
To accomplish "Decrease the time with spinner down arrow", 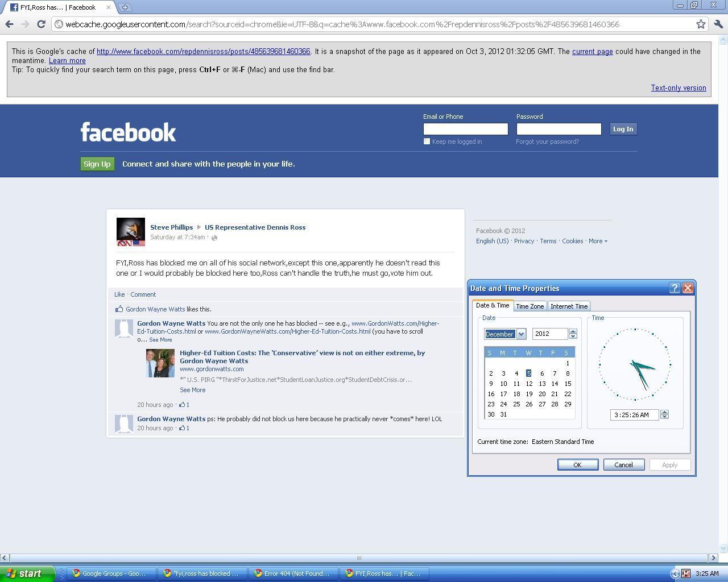I will pos(664,417).
